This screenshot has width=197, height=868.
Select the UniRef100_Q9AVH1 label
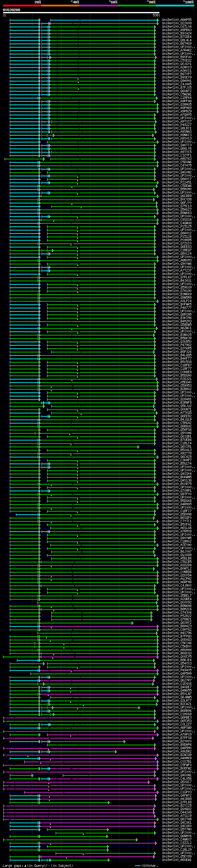(177, 81)
